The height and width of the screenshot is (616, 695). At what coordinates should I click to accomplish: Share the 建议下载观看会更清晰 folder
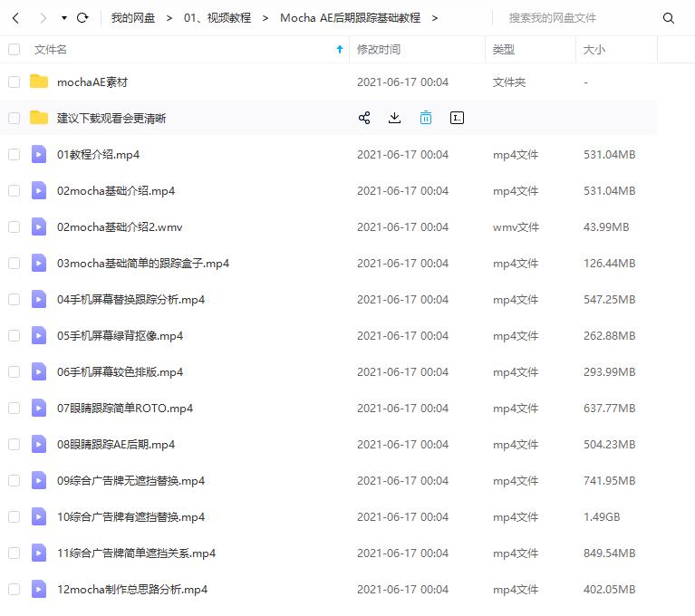[x=364, y=118]
